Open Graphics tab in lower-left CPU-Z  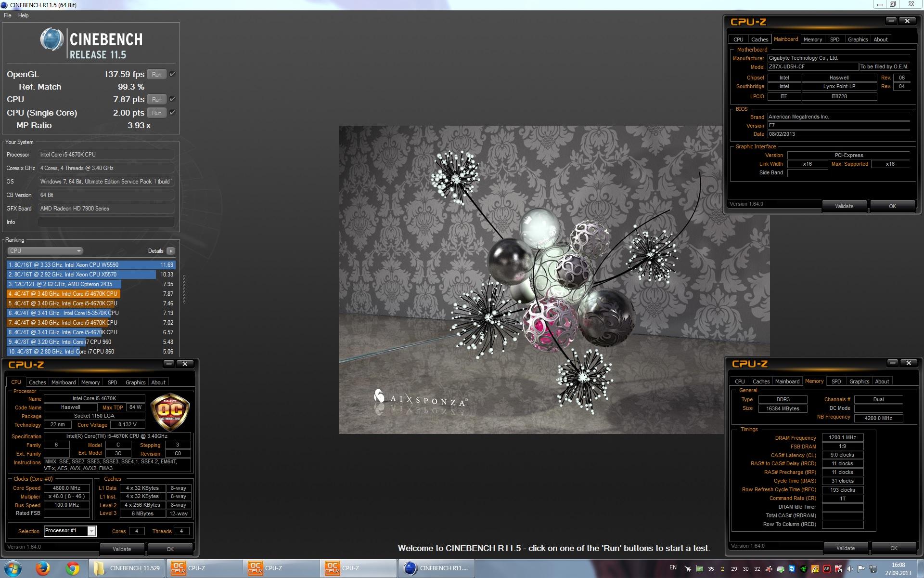135,382
